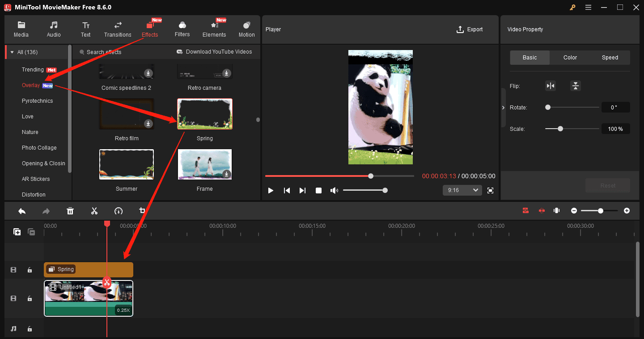Open the Elements panel
Screen dimensions: 644x339
[x=214, y=29]
